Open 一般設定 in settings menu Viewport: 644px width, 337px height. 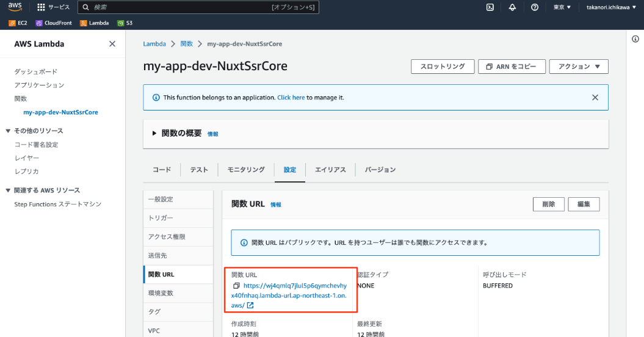click(x=178, y=199)
